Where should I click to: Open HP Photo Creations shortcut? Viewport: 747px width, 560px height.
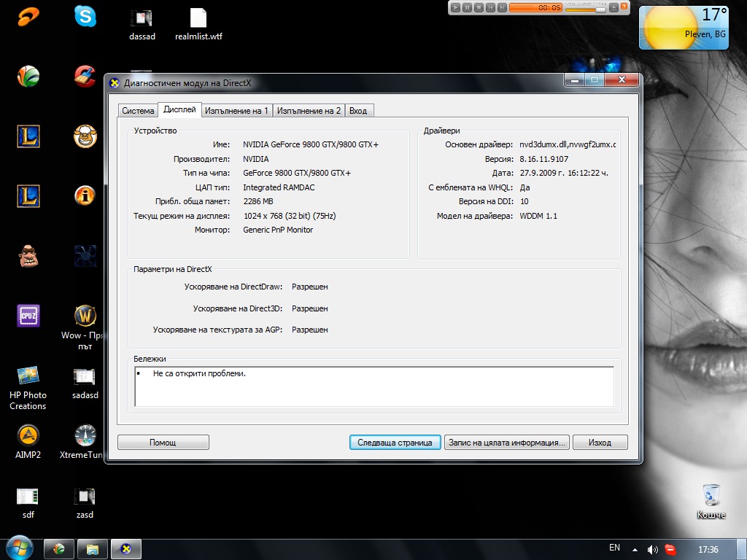[x=28, y=388]
